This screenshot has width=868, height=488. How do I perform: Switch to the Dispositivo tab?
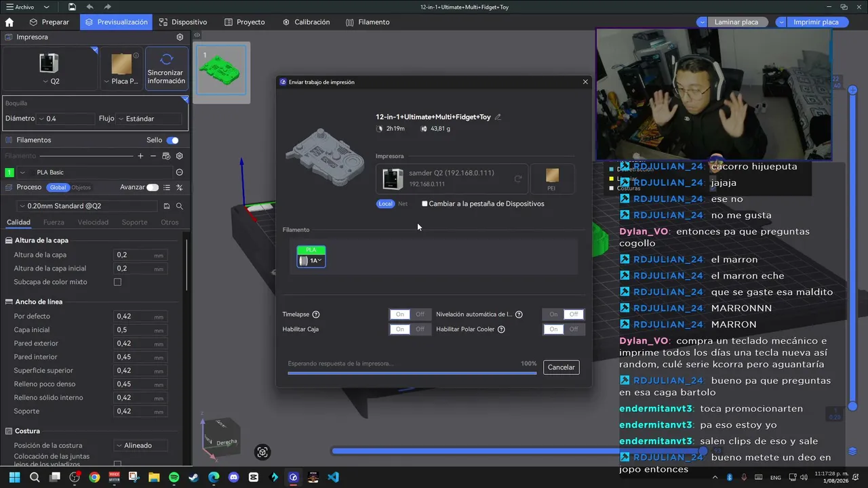(183, 22)
